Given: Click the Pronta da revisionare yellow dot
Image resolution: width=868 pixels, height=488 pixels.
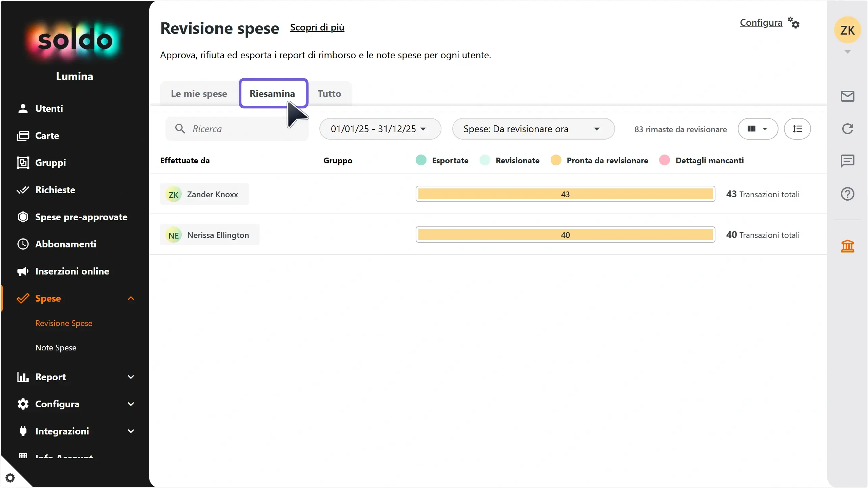Looking at the screenshot, I should click(556, 160).
